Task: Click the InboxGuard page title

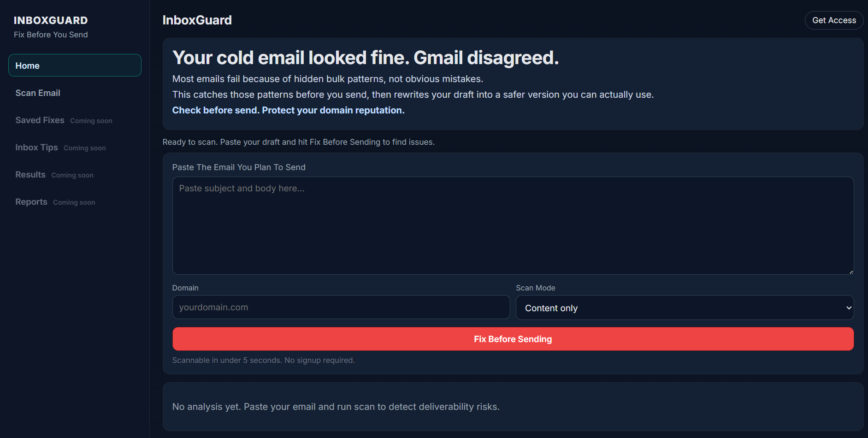Action: [x=197, y=20]
